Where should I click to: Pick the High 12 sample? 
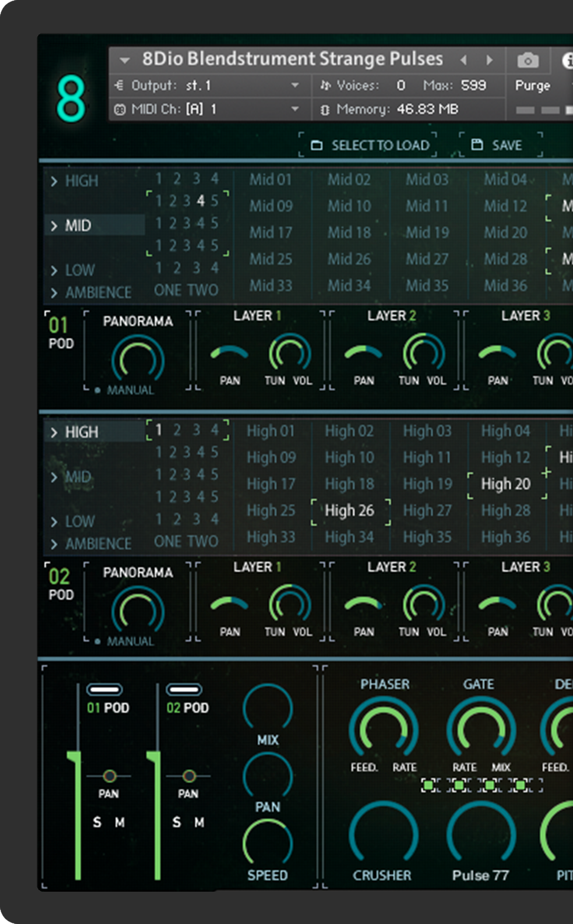tap(505, 457)
